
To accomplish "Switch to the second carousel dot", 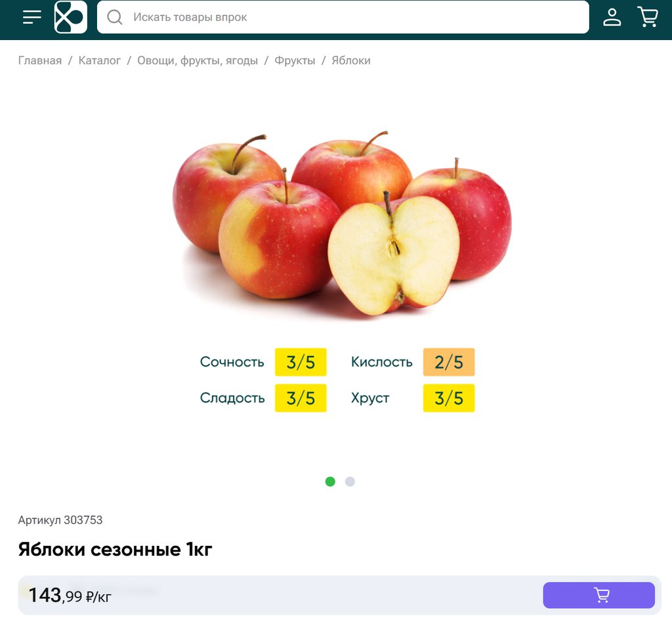I will click(x=350, y=481).
